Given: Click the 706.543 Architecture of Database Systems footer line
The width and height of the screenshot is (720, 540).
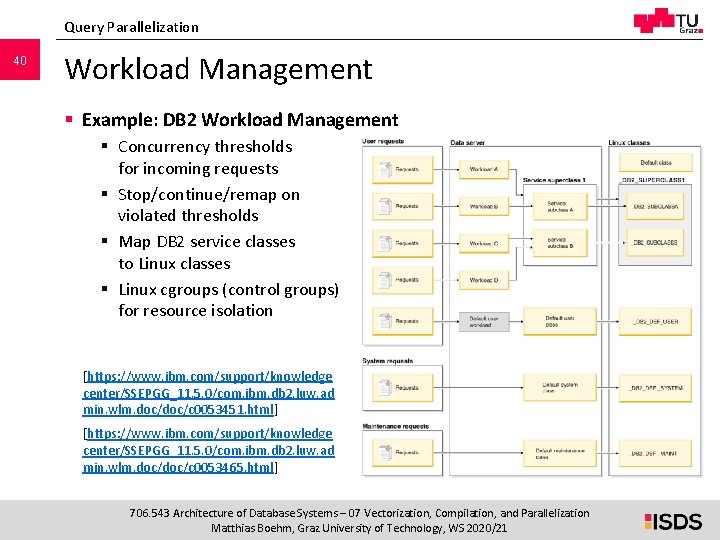Looking at the screenshot, I should coord(360,513).
